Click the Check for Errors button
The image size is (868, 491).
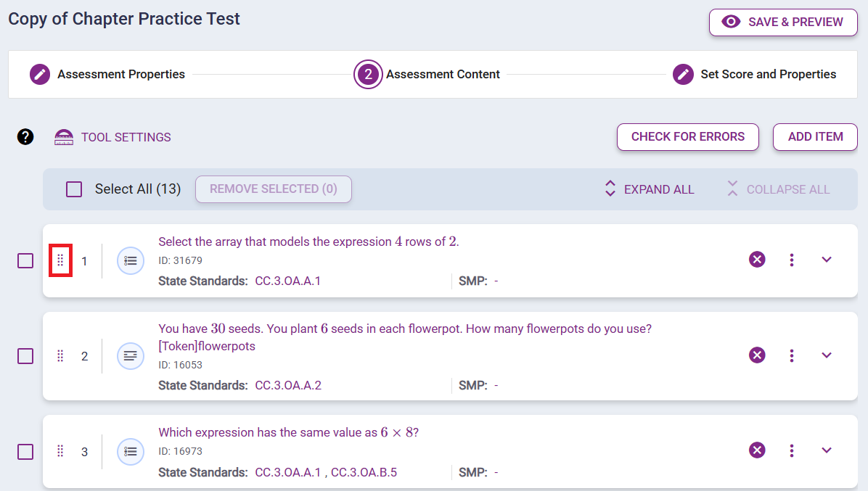click(687, 136)
